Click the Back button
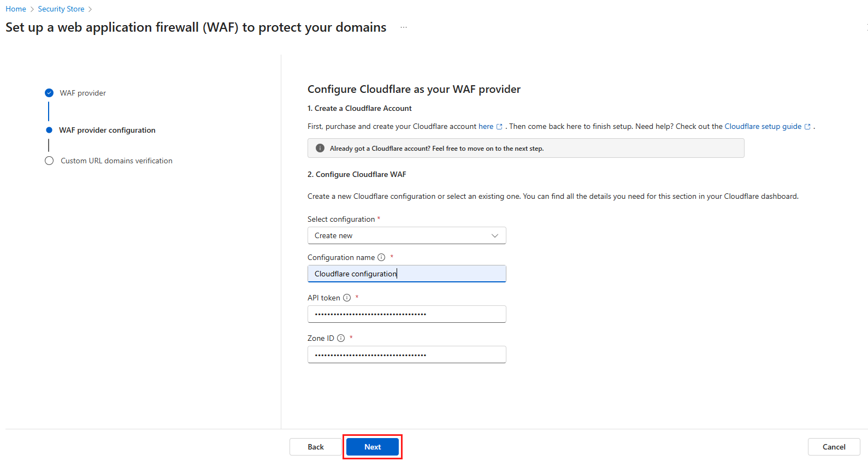Viewport: 868px width, 461px height. (316, 447)
